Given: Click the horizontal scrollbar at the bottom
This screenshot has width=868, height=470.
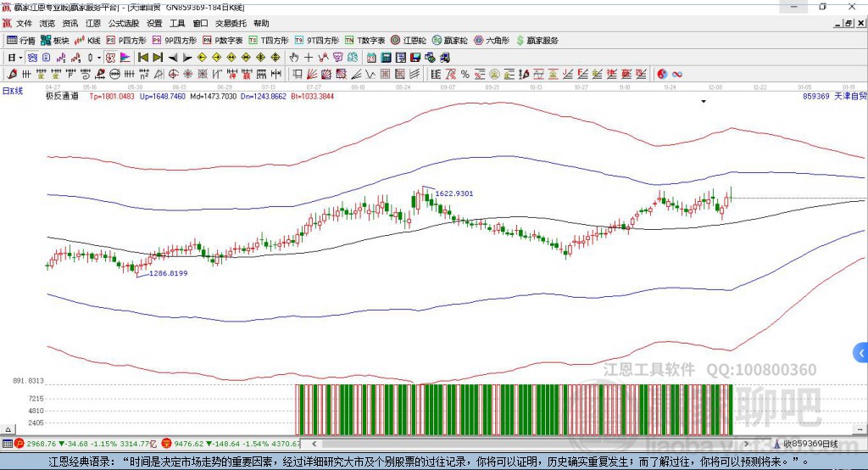Looking at the screenshot, I should pyautogui.click(x=542, y=443).
